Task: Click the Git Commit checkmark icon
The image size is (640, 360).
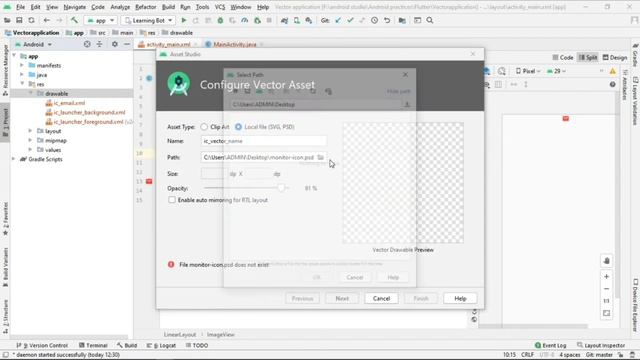Action: tap(350, 20)
